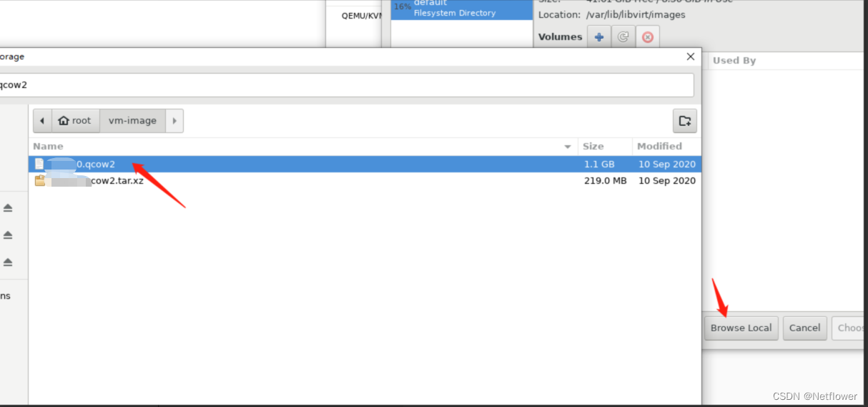Click the delete volume red icon
The width and height of the screenshot is (868, 407).
pyautogui.click(x=647, y=37)
